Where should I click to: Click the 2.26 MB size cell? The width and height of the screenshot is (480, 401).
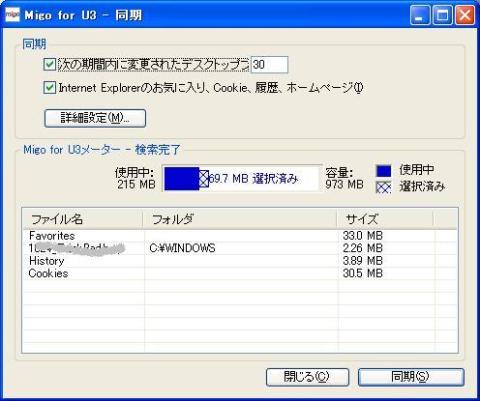click(363, 248)
